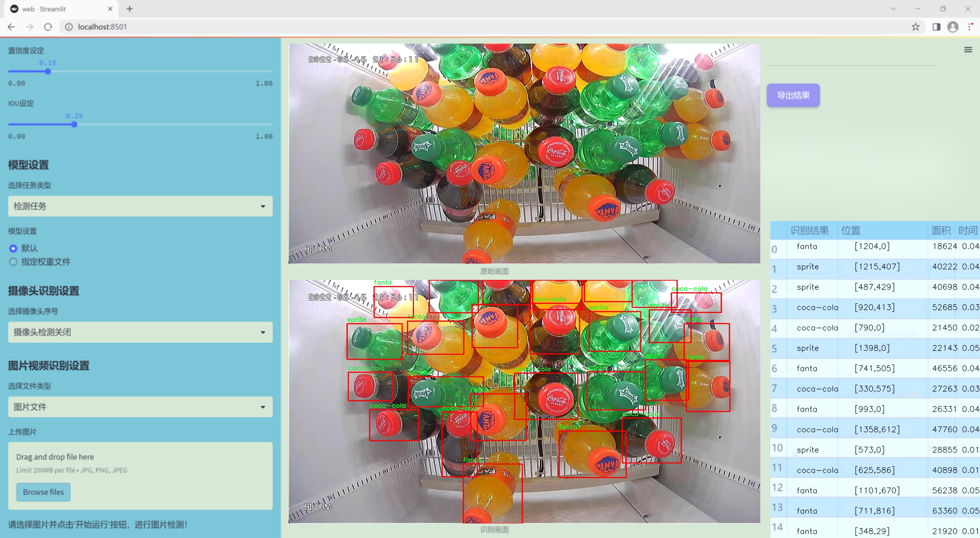
Task: Click the browser back arrow
Action: 11,27
